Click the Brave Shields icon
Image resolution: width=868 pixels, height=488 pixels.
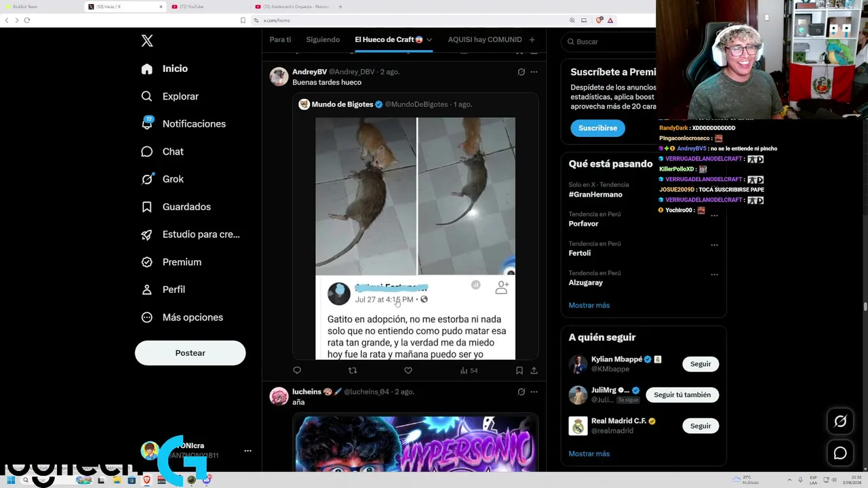coord(599,20)
